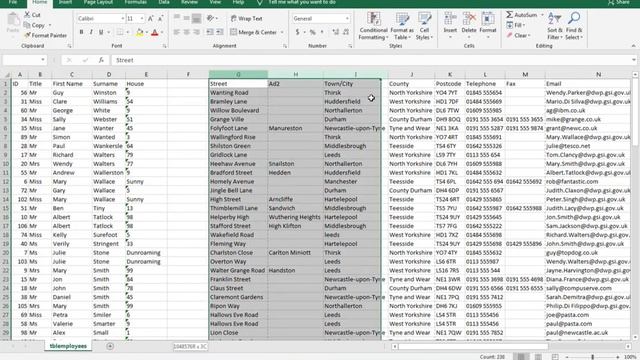Viewport: 640px width, 360px height.
Task: Open Font dialog launcher arrow
Action: [164, 46]
